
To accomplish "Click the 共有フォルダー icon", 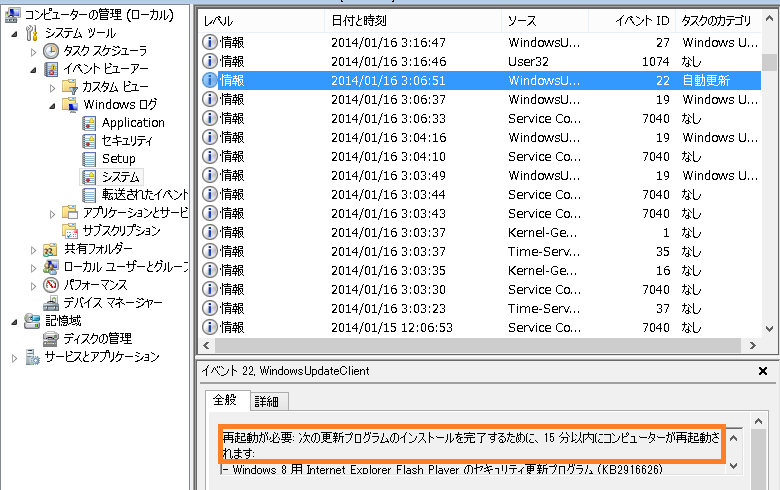I will click(50, 249).
